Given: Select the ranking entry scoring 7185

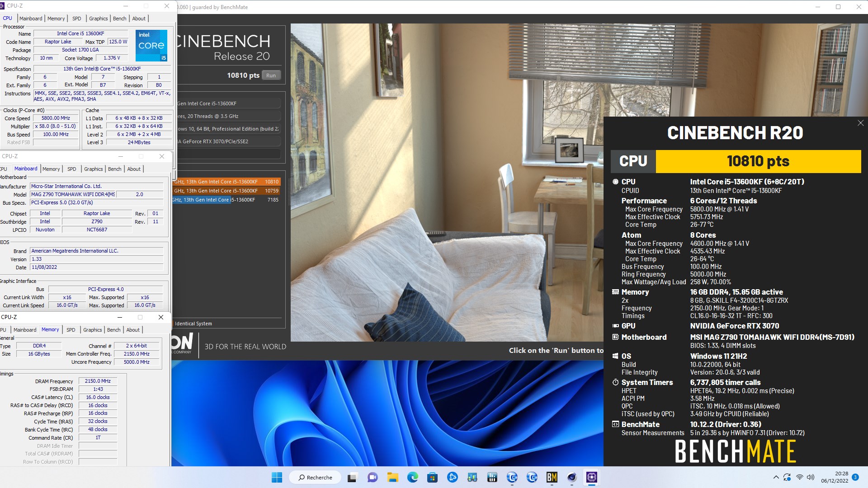Looking at the screenshot, I should (226, 200).
